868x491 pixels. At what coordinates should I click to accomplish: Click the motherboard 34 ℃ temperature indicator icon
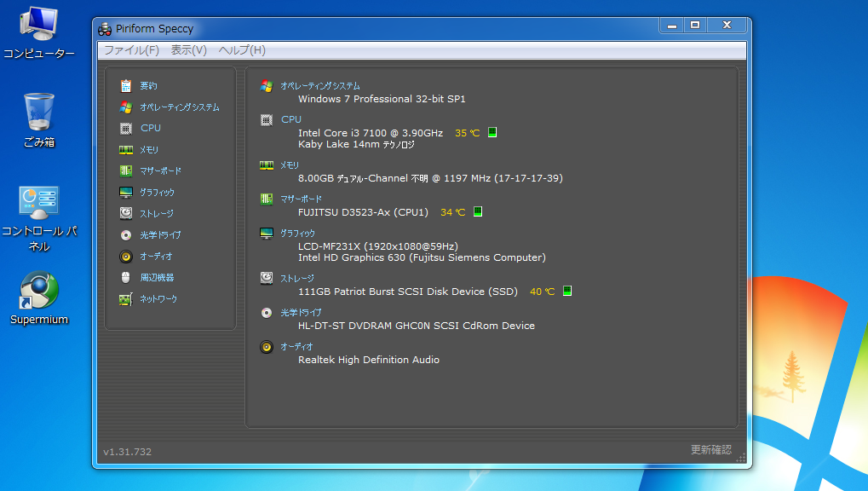[478, 211]
